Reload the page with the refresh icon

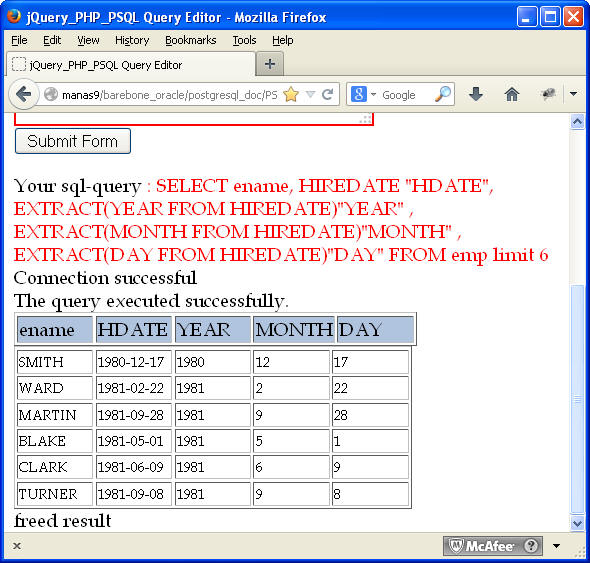point(328,94)
